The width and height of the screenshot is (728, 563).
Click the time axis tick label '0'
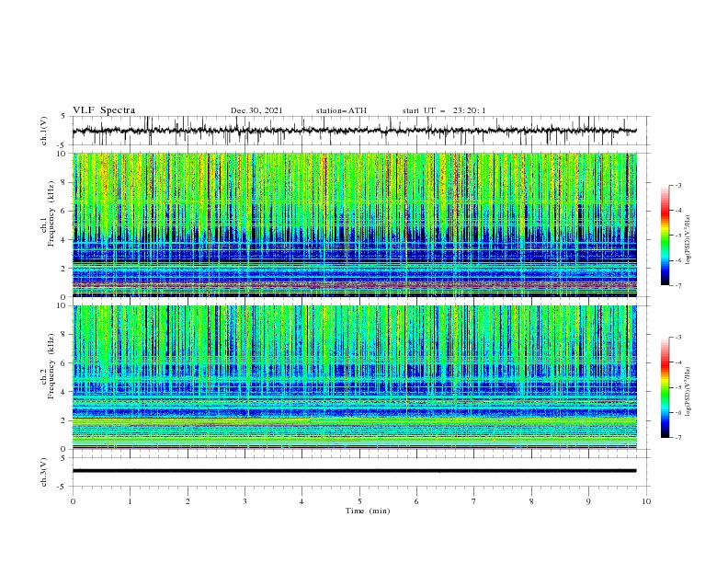(x=73, y=501)
